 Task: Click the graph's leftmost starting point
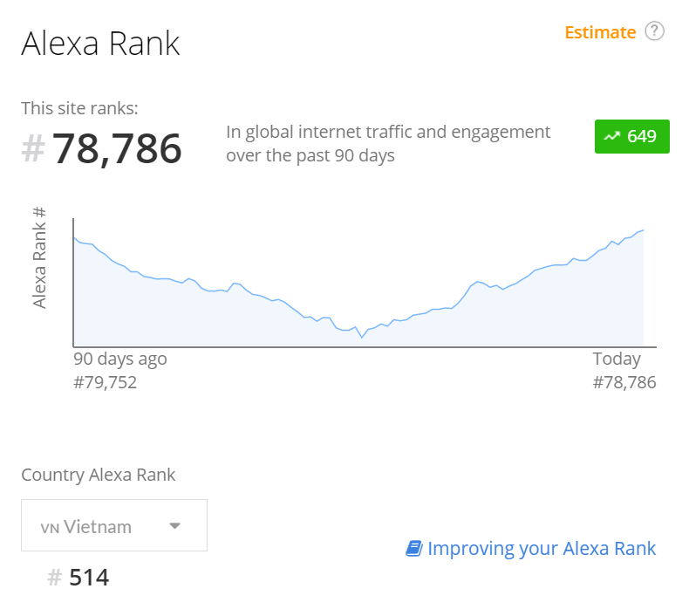coord(74,237)
